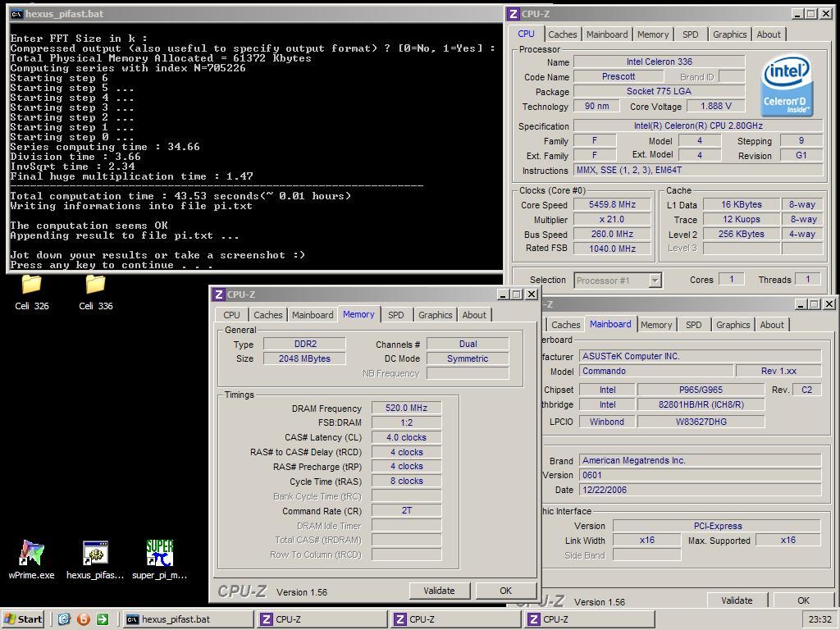Click the top CPU-Z window title icon
Viewport: 840px width, 630px height.
click(x=514, y=14)
